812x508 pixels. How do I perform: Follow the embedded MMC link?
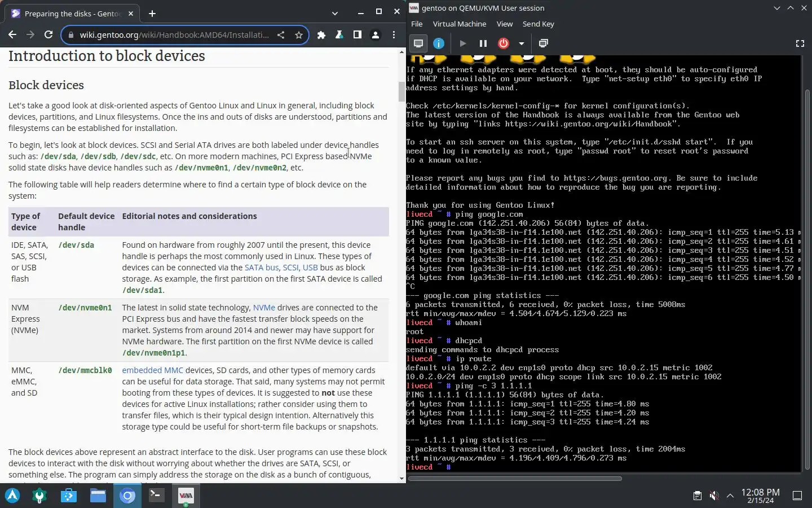point(153,370)
